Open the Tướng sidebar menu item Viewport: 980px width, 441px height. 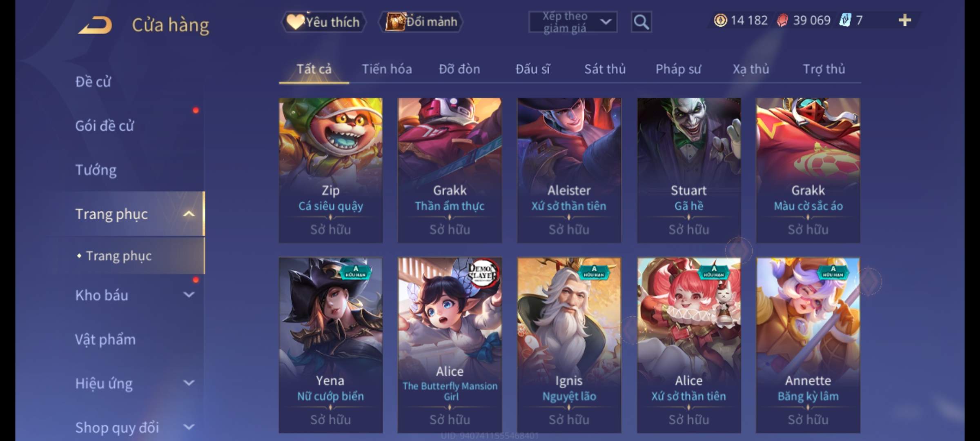96,170
